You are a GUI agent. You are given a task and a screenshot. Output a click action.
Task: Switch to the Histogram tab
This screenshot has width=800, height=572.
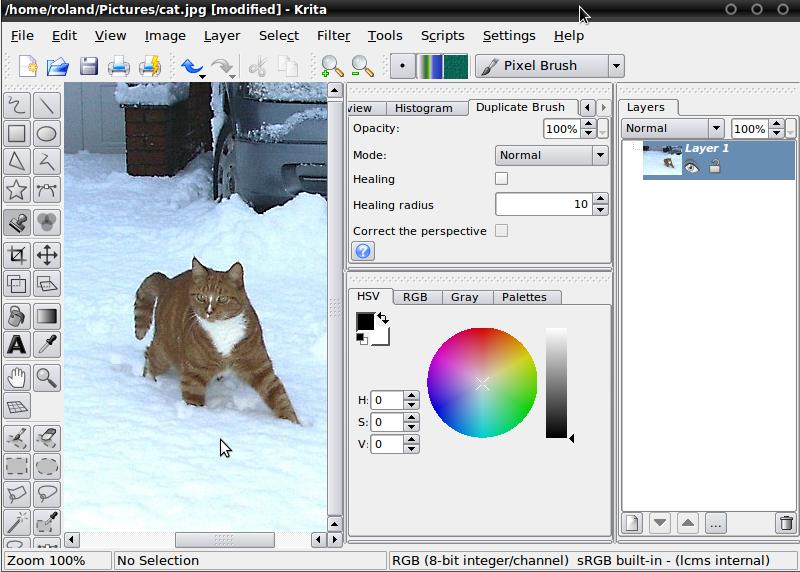(x=423, y=108)
